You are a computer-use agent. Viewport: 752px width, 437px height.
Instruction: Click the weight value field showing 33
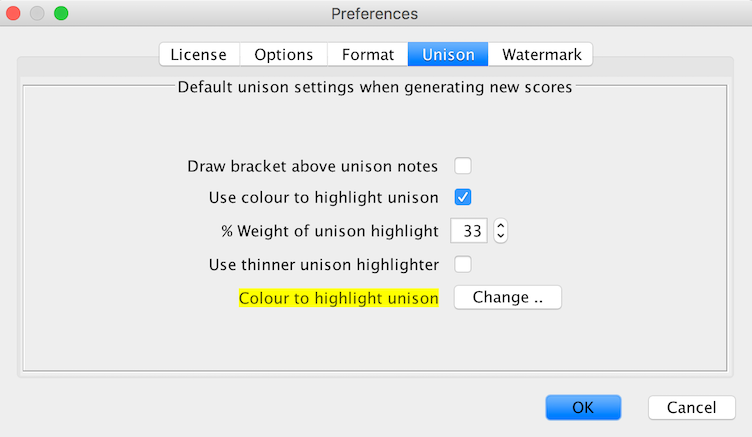click(x=469, y=231)
